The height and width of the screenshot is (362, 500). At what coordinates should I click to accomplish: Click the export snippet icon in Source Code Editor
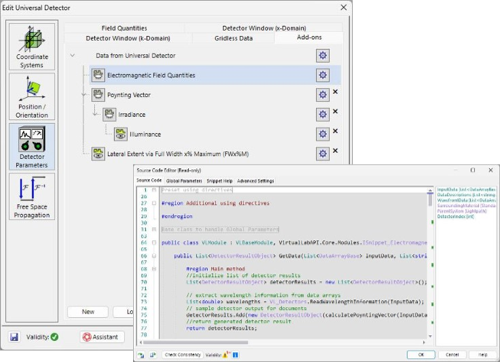[153, 355]
